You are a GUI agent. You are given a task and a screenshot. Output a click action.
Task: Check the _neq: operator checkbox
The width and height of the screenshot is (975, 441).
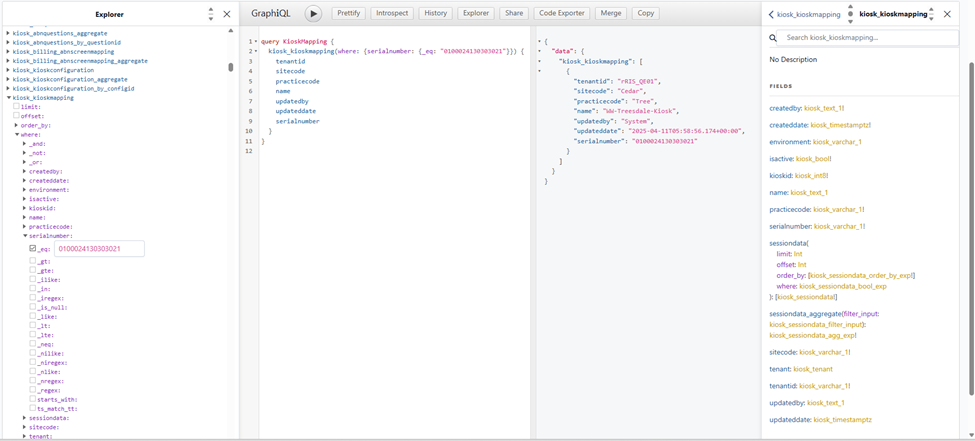(32, 344)
